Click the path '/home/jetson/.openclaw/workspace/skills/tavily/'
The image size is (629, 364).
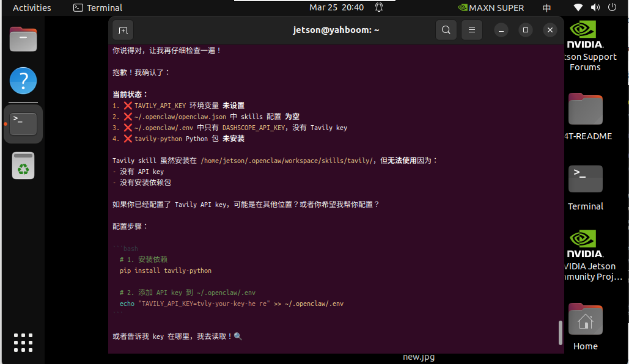pyautogui.click(x=287, y=161)
